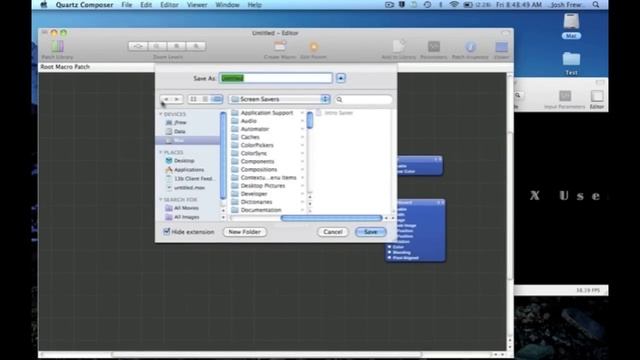Open the Editor menu

169,5
